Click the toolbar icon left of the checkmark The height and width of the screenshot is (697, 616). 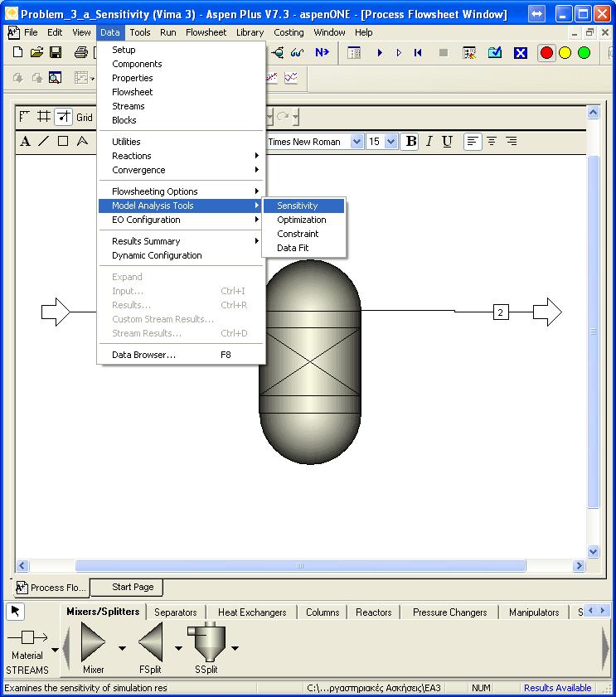point(469,53)
